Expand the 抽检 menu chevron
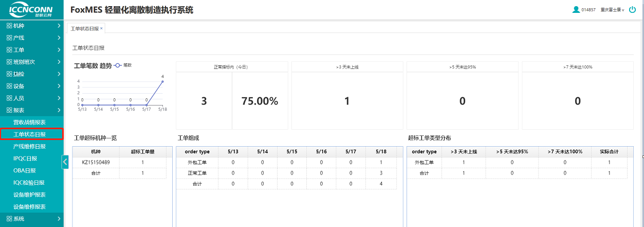 pos(59,74)
